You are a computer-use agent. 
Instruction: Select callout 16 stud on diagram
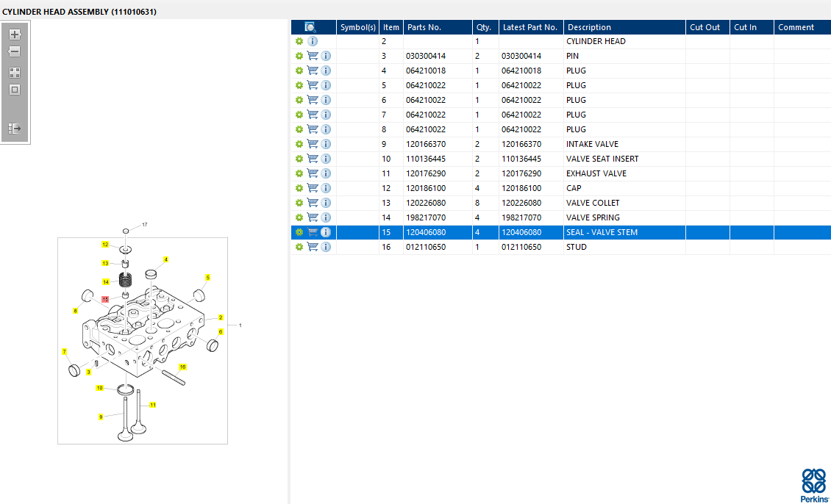[183, 367]
